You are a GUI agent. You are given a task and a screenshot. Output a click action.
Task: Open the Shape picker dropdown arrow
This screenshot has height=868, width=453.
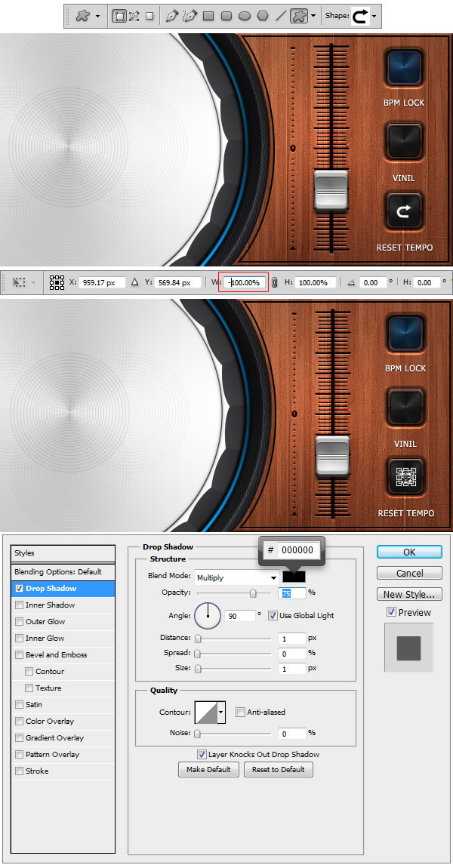[x=374, y=16]
